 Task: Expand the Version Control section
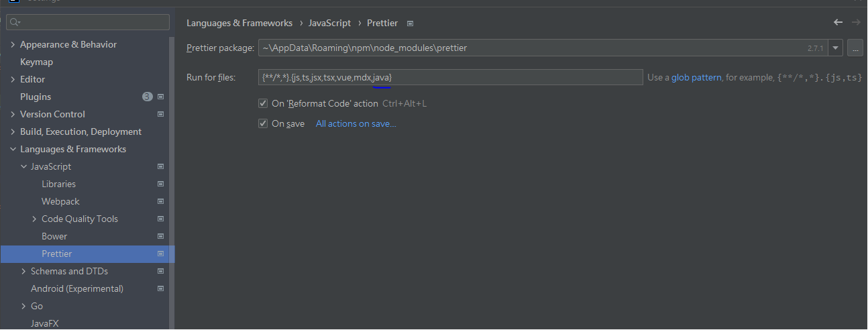[13, 114]
